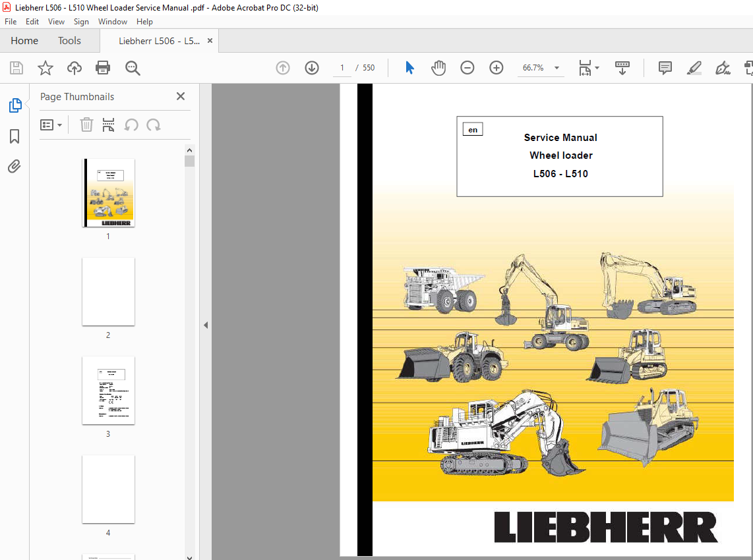Open the Edit menu
The width and height of the screenshot is (753, 560).
click(32, 22)
